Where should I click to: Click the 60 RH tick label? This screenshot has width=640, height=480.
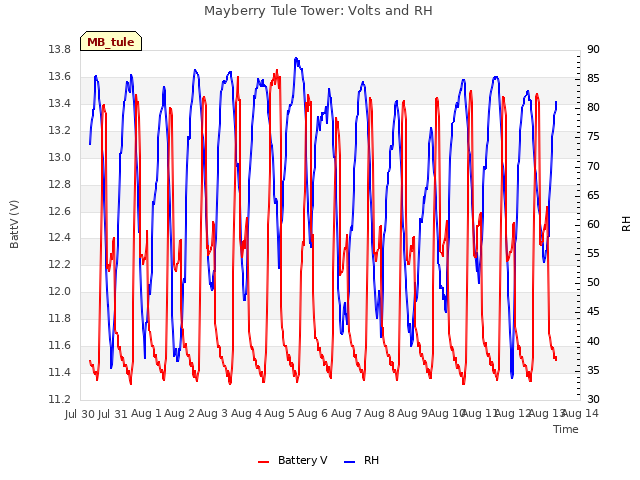pos(593,224)
